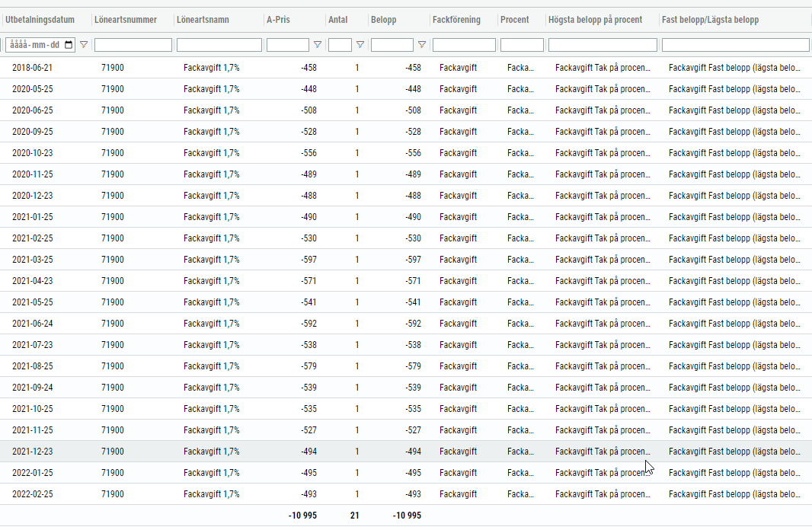Select the row dated 2021-09-24

pos(406,388)
